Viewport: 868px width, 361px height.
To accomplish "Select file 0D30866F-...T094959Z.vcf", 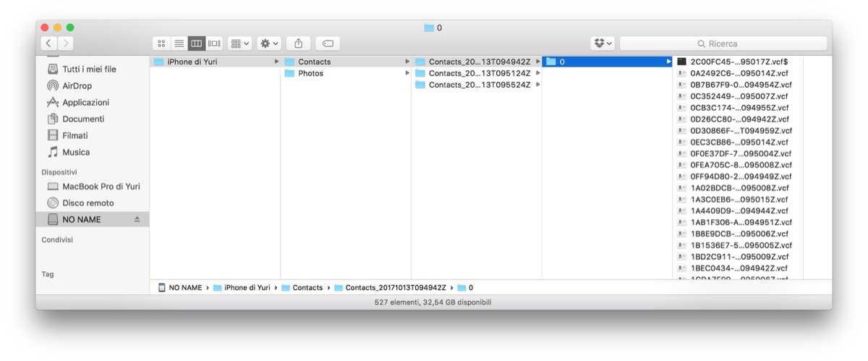I will (739, 131).
